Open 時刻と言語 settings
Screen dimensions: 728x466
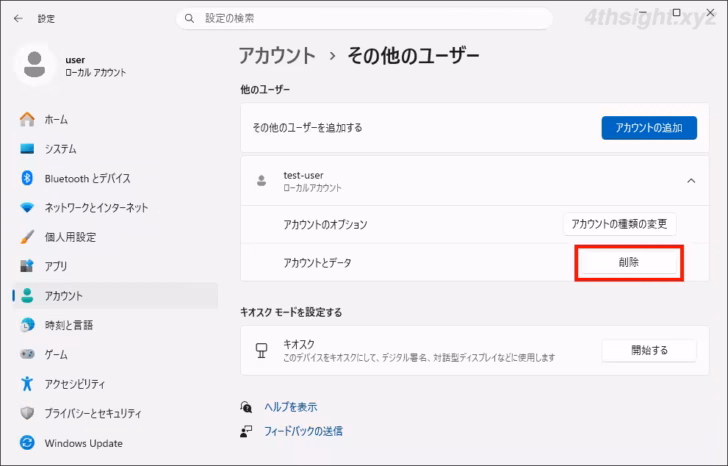[69, 325]
